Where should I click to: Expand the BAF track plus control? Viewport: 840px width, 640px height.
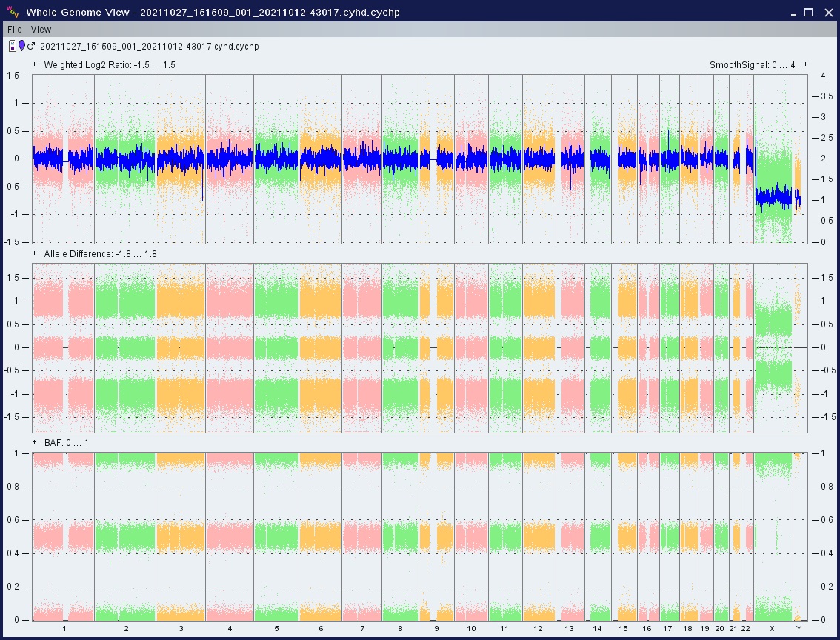(34, 443)
